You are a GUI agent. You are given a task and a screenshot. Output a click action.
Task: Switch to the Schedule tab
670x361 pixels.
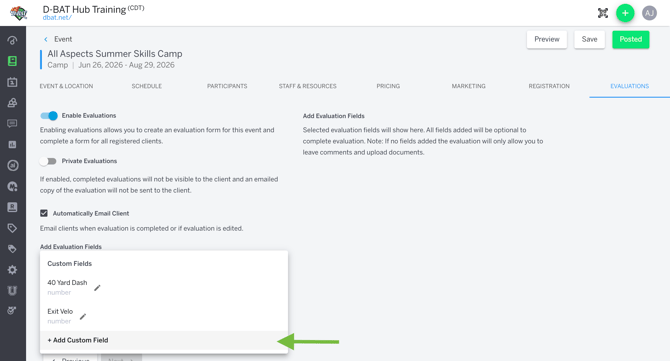(147, 86)
